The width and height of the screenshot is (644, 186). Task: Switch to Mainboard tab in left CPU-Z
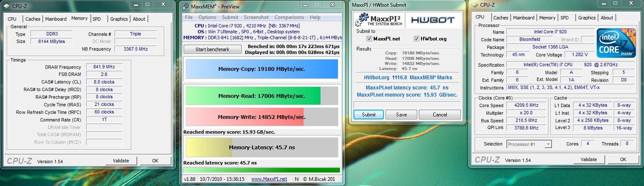[x=56, y=19]
